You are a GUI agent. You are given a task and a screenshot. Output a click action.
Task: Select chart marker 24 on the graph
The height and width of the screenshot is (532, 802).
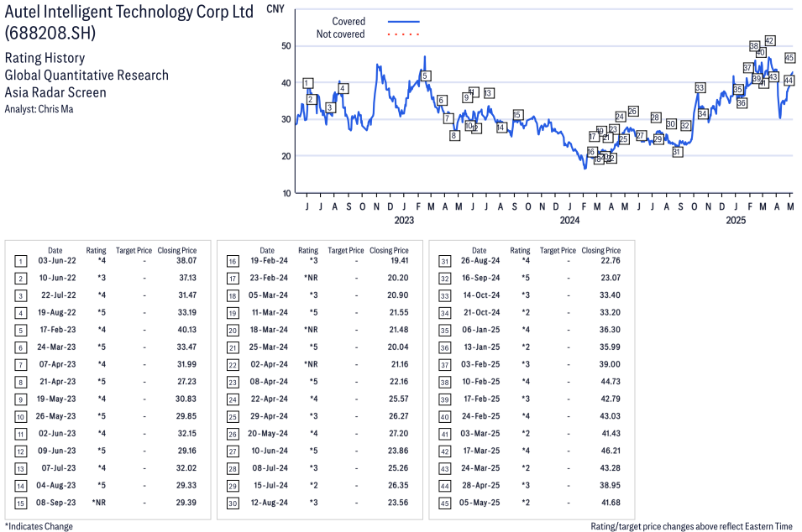coord(621,117)
